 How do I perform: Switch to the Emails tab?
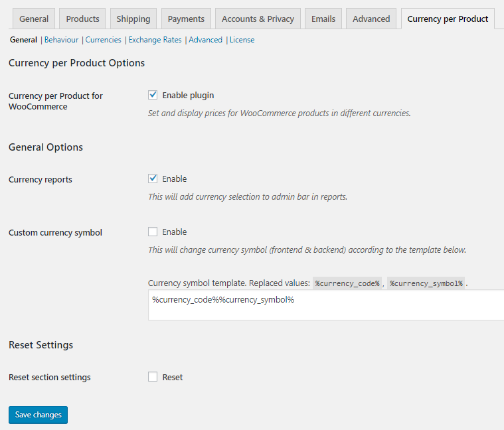[x=323, y=19]
